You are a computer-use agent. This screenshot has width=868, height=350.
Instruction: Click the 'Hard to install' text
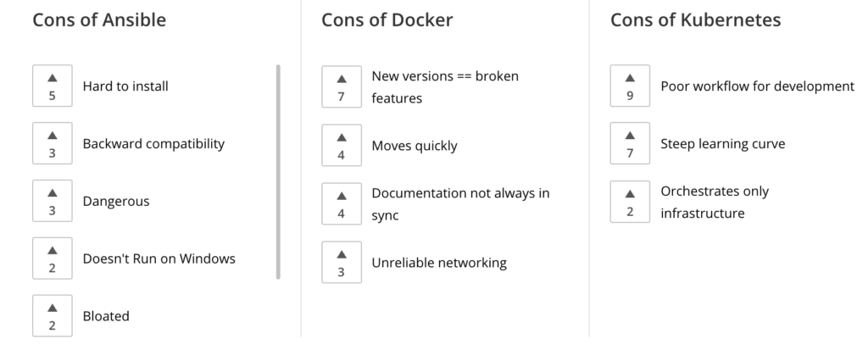click(125, 86)
